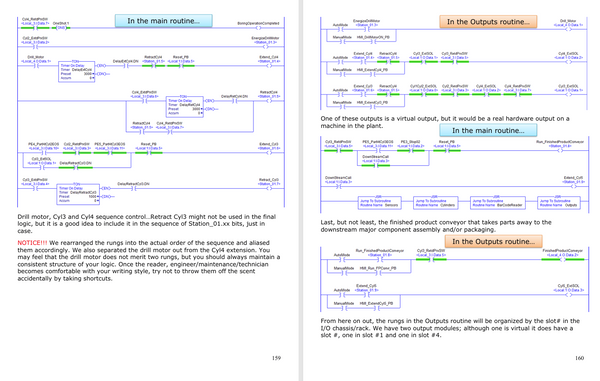Screen dimensions: 600x381
Task: Click the paragraph starting 'From here on out'
Action: [x=450, y=328]
